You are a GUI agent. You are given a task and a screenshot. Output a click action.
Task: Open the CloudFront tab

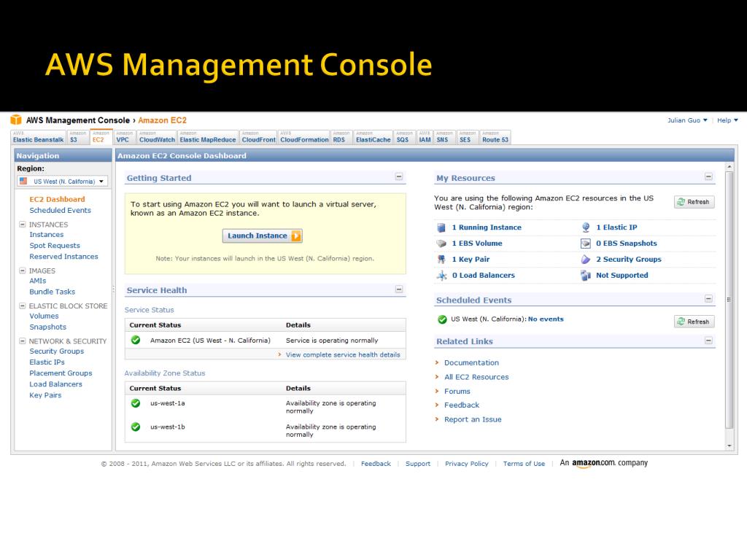pos(259,138)
